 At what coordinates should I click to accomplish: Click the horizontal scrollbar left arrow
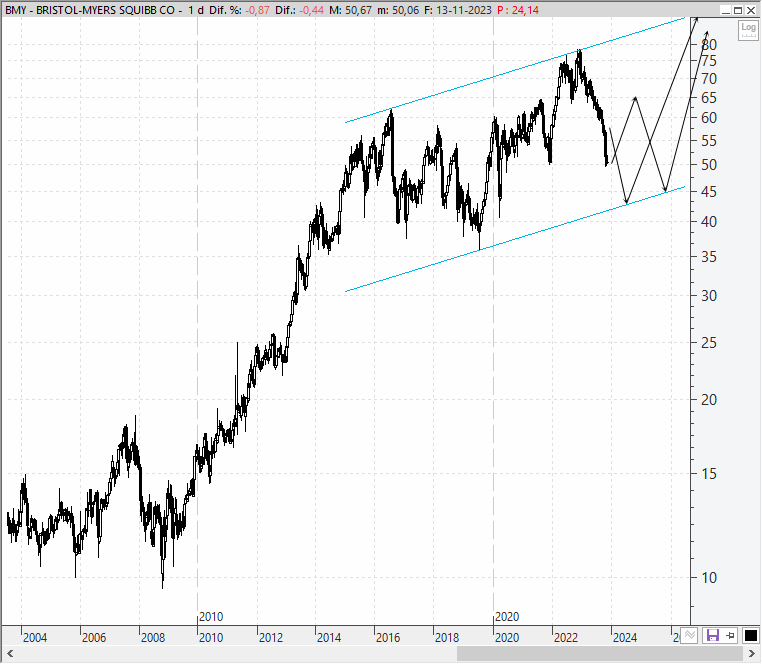click(10, 653)
